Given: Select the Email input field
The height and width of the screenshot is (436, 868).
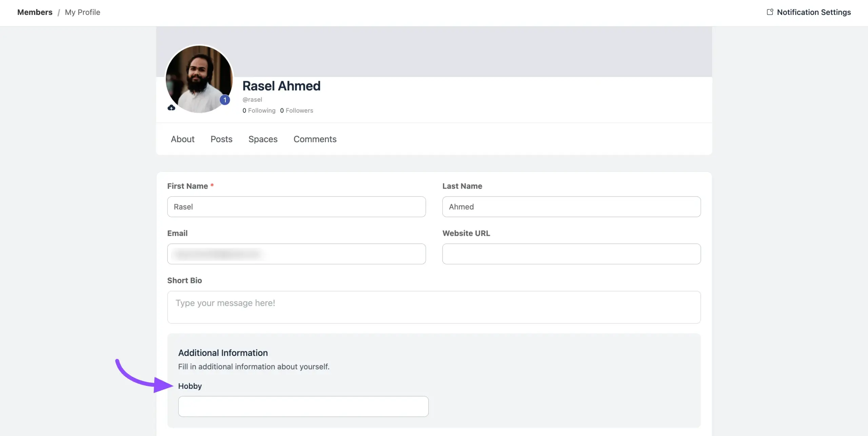Looking at the screenshot, I should 296,254.
